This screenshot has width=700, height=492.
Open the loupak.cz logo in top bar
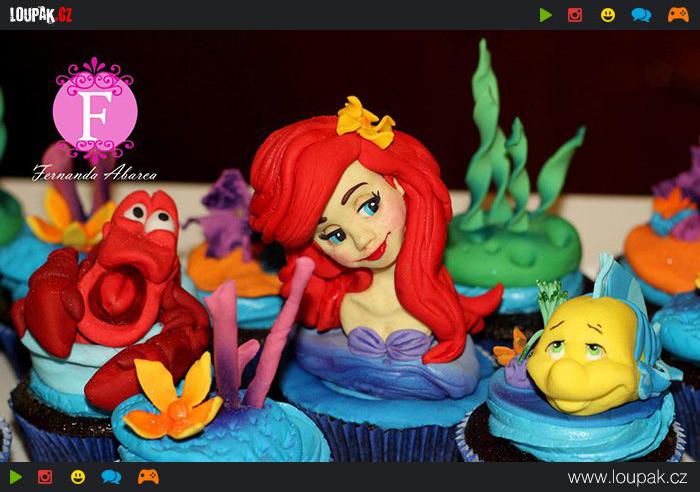pos(41,15)
